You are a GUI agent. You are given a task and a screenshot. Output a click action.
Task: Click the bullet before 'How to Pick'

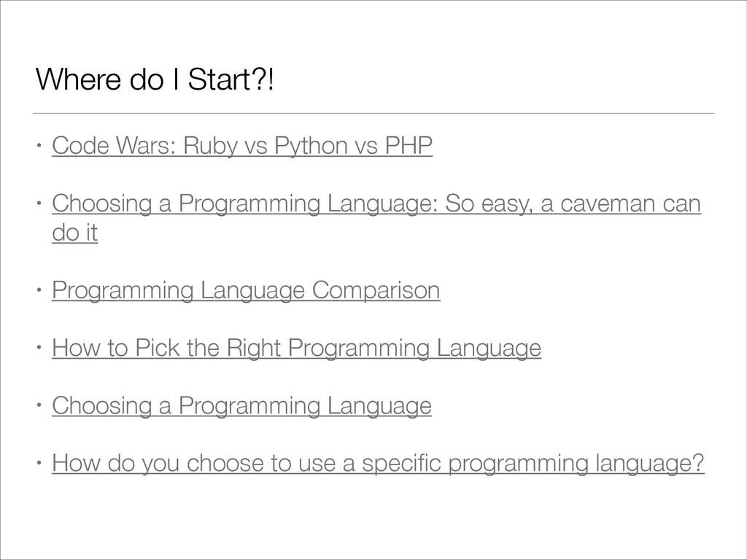[40, 349]
